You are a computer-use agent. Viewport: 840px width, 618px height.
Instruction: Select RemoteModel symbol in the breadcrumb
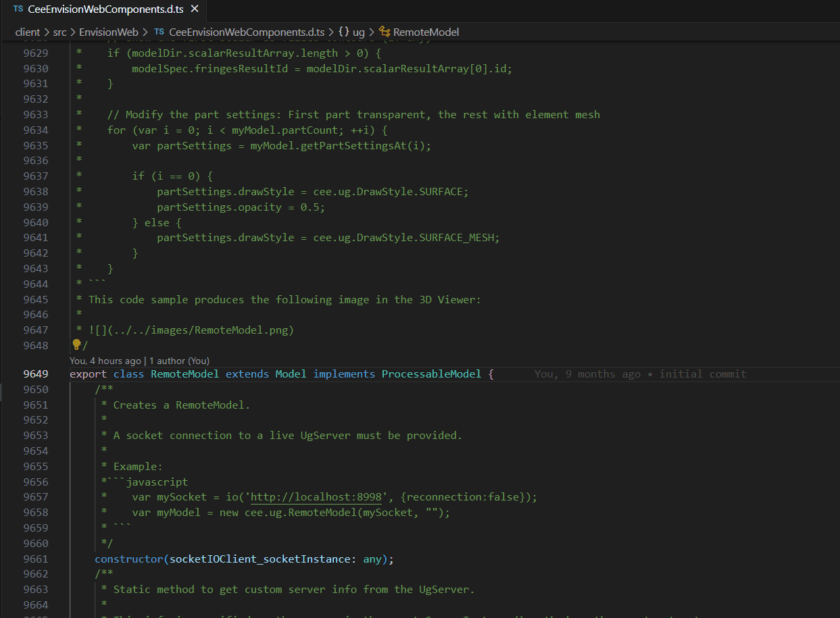pyautogui.click(x=426, y=32)
